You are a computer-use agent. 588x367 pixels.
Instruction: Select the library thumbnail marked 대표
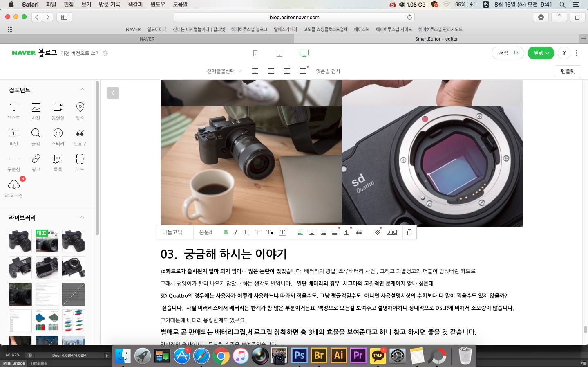tap(47, 241)
